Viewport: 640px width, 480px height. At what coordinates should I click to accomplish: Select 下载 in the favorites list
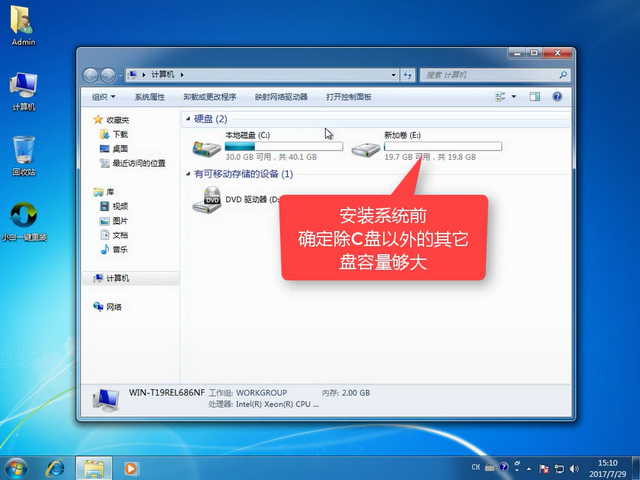pos(119,134)
